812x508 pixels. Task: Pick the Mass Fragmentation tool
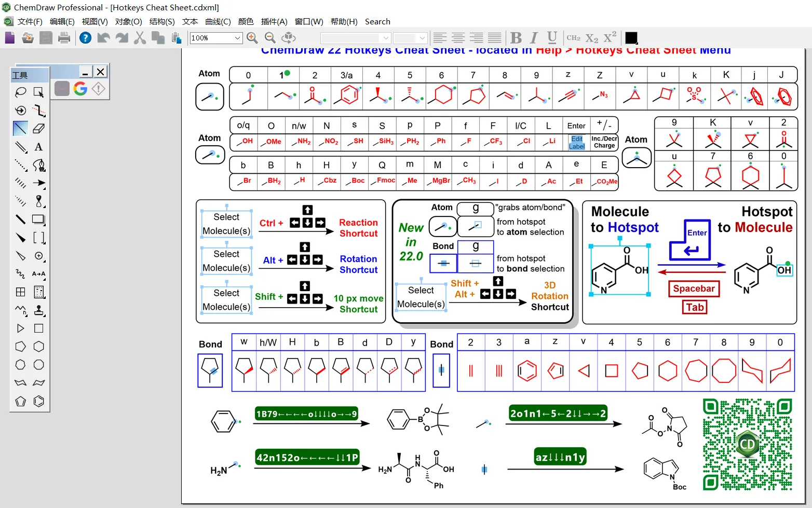pyautogui.click(x=38, y=111)
